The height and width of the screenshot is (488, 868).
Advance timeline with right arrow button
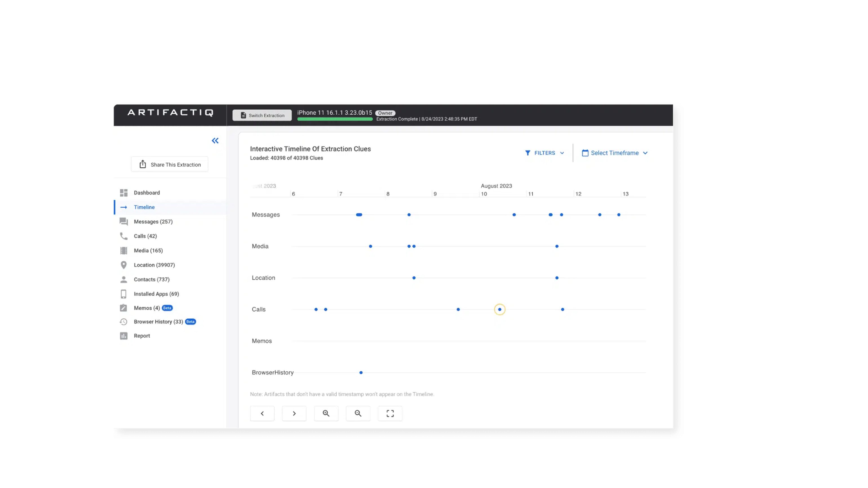[x=294, y=413]
